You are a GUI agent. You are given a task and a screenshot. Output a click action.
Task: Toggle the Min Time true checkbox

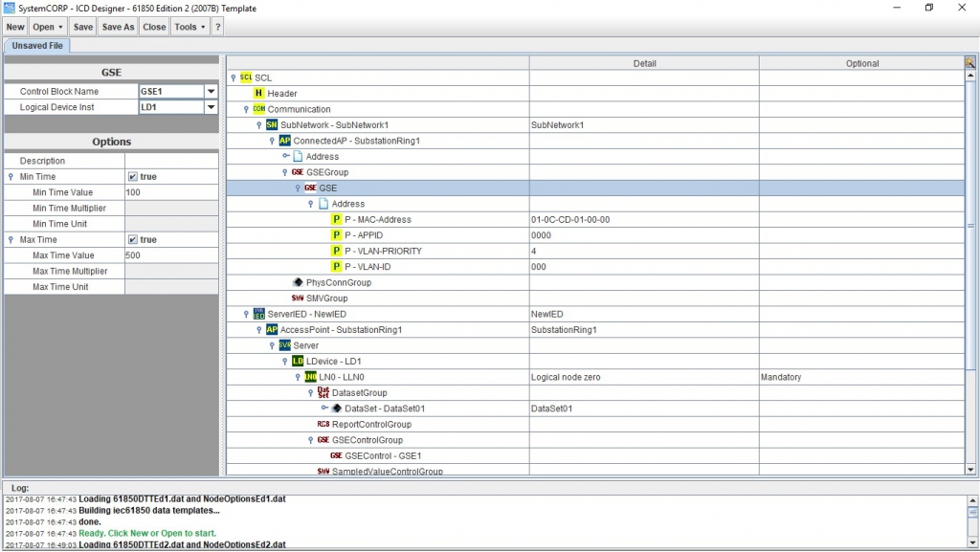click(x=132, y=177)
